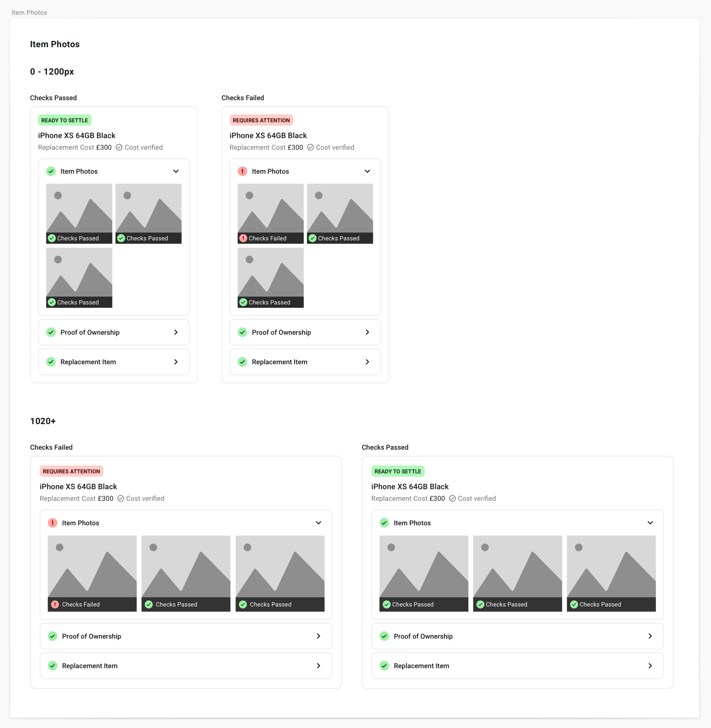The image size is (711, 728).
Task: Click 'Replacement Item' label in 1020+ failed card
Action: (90, 666)
